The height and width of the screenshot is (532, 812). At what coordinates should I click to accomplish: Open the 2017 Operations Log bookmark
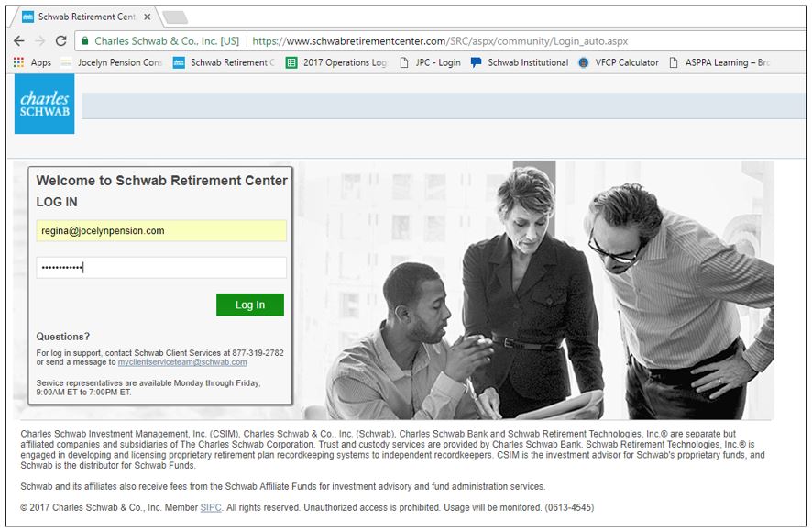(336, 62)
